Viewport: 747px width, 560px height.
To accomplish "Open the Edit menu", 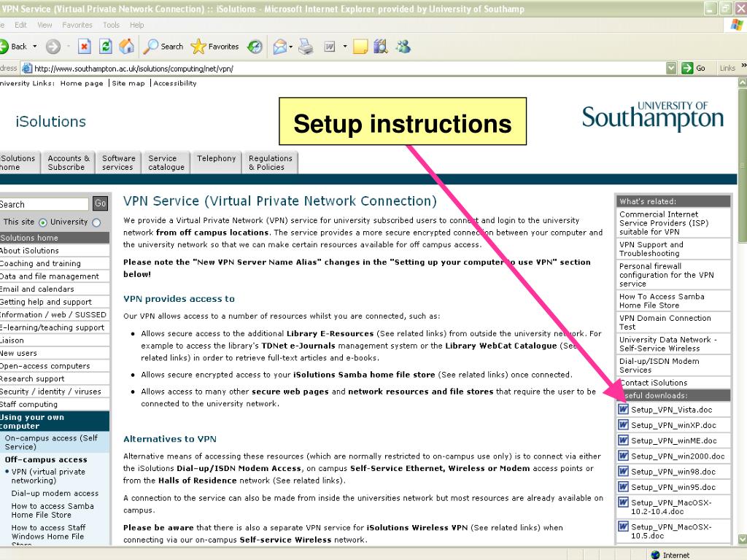I will click(x=20, y=25).
